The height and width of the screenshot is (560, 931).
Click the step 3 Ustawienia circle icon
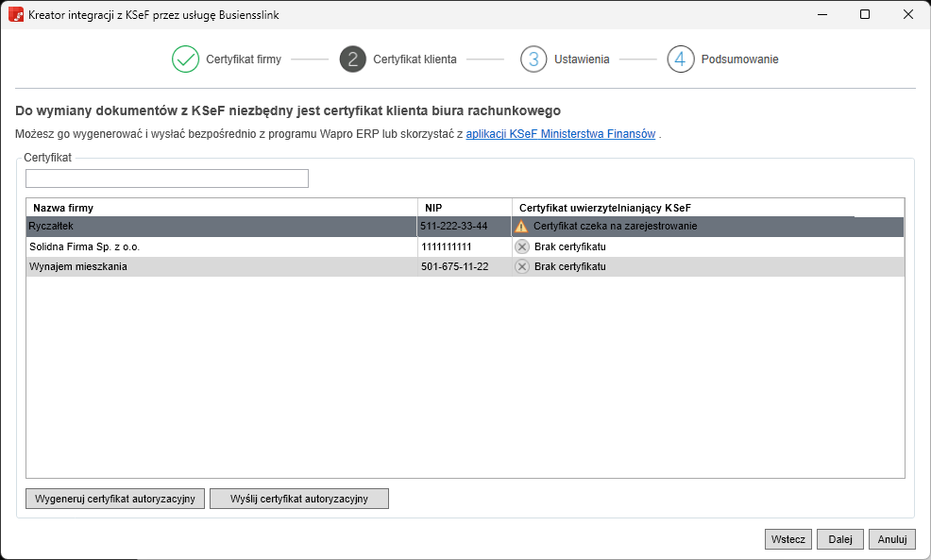(533, 59)
